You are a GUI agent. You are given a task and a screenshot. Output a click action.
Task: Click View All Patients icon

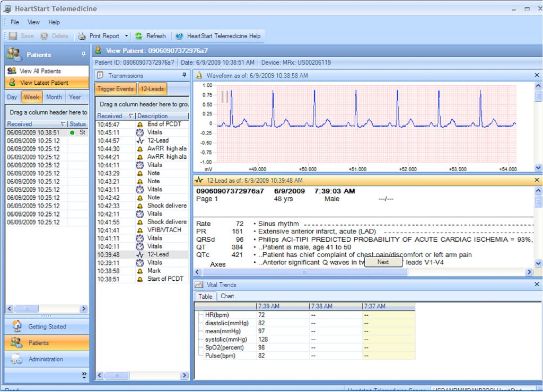pyautogui.click(x=12, y=70)
